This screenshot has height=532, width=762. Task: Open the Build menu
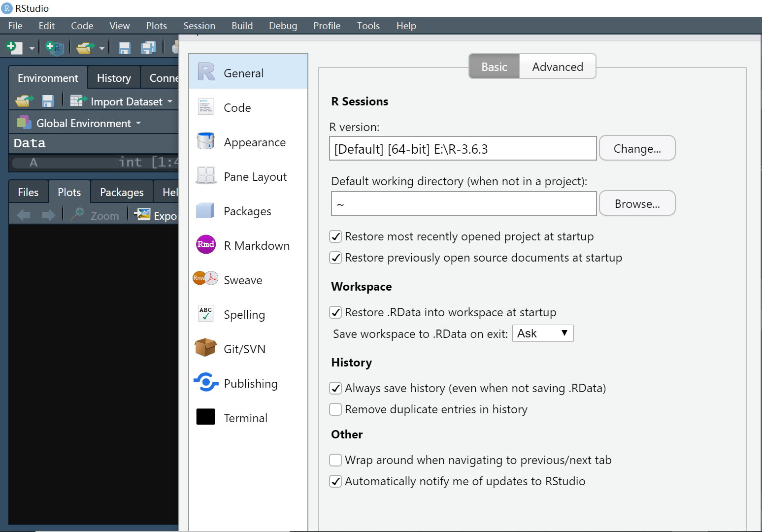(242, 26)
